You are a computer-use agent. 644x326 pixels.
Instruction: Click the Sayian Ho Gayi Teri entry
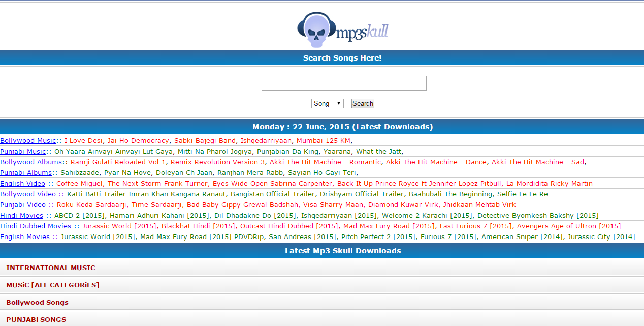[322, 172]
